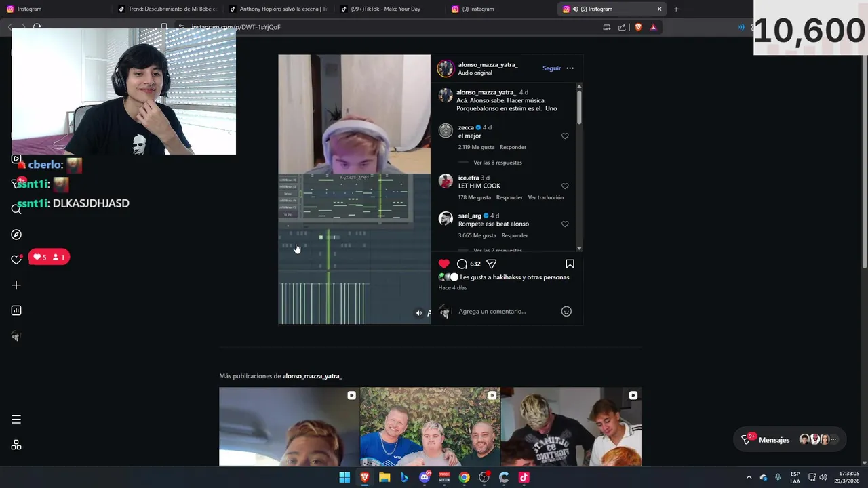Open ESP LAA language selector
This screenshot has height=488, width=868.
(x=795, y=477)
